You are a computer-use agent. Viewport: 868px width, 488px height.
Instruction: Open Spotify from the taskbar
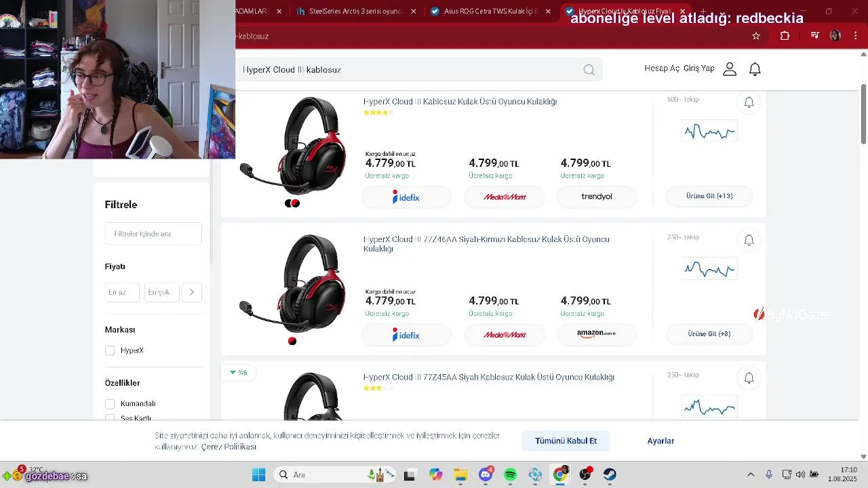511,475
